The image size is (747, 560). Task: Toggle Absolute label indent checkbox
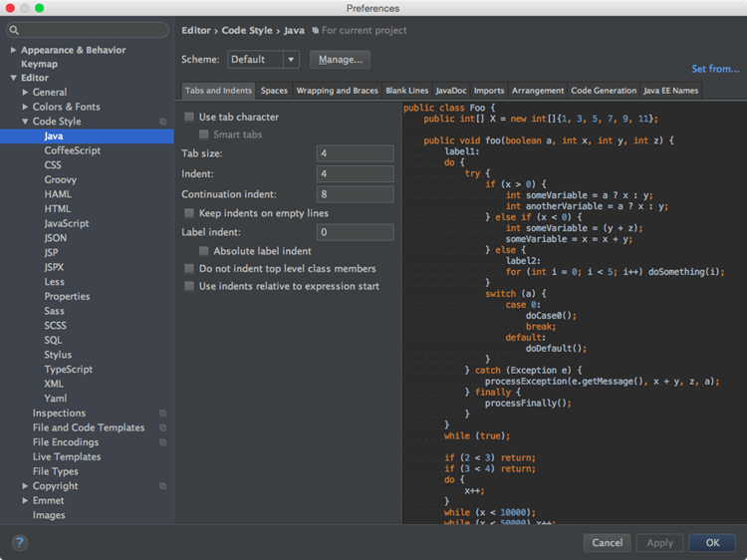(x=203, y=251)
